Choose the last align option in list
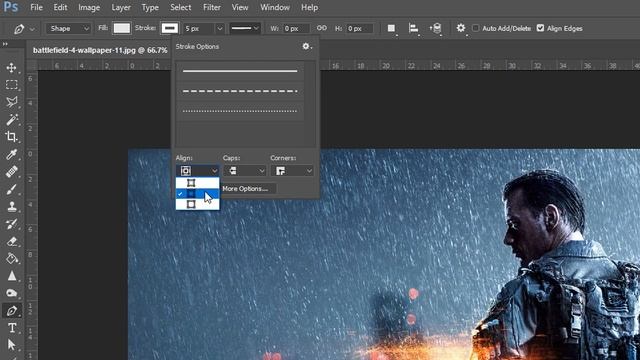The height and width of the screenshot is (360, 640). pos(198,204)
